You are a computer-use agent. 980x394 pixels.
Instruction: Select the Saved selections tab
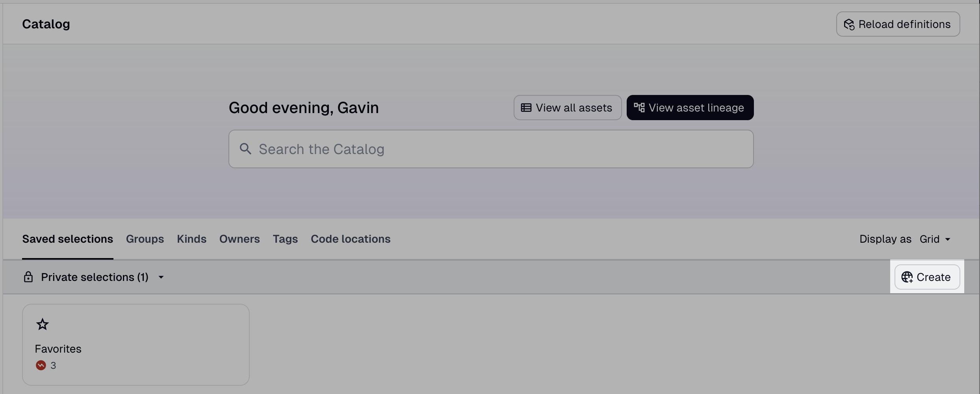pyautogui.click(x=67, y=239)
